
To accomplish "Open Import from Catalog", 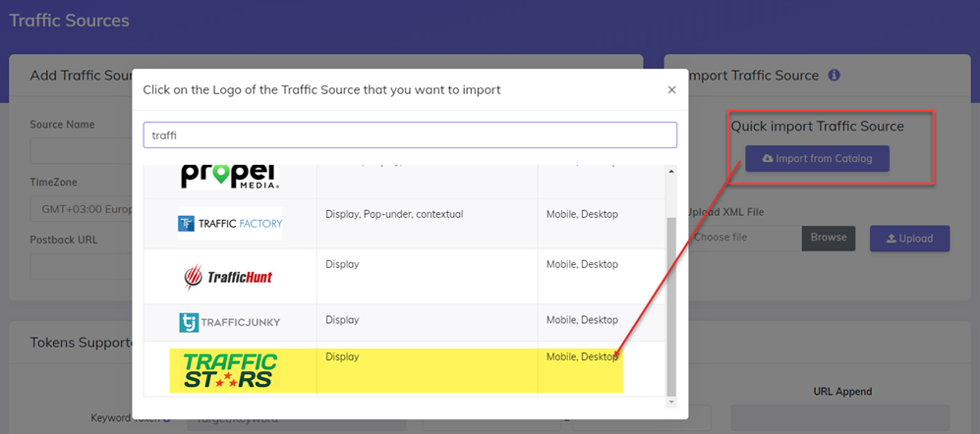I will [x=817, y=159].
